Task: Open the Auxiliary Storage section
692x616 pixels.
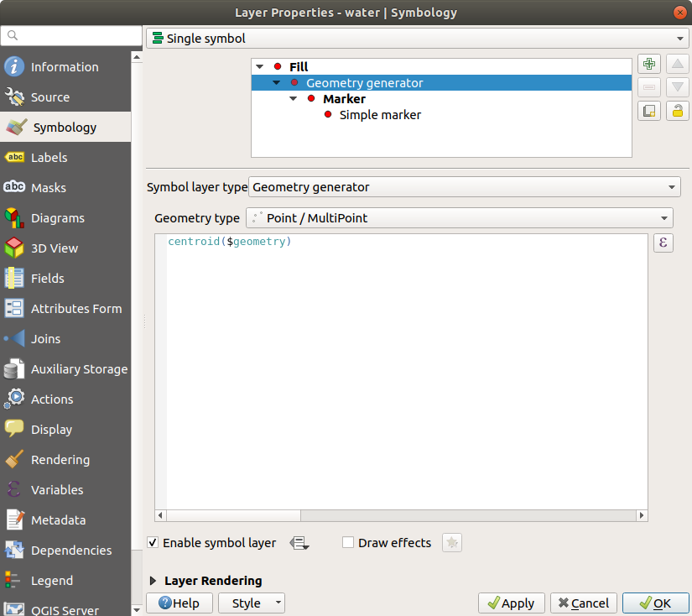Action: (x=79, y=369)
